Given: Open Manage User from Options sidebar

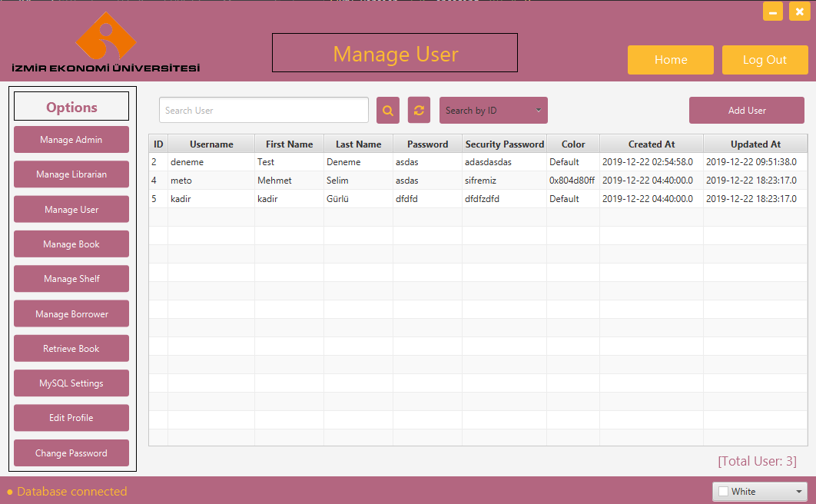Looking at the screenshot, I should (x=71, y=209).
